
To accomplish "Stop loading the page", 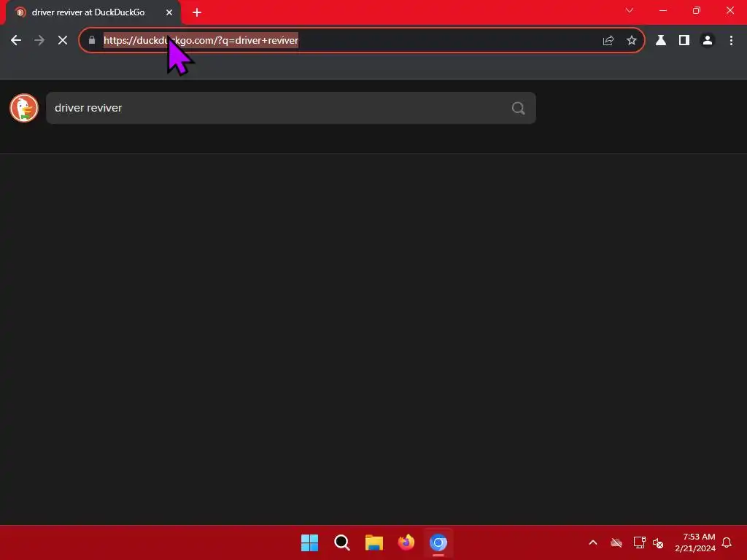I will (63, 41).
